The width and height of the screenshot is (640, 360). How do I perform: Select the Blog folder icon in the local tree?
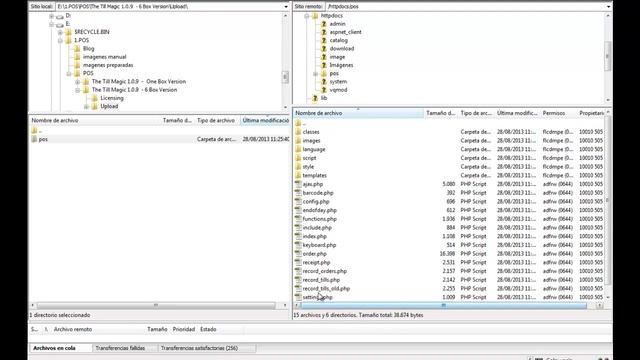(77, 49)
